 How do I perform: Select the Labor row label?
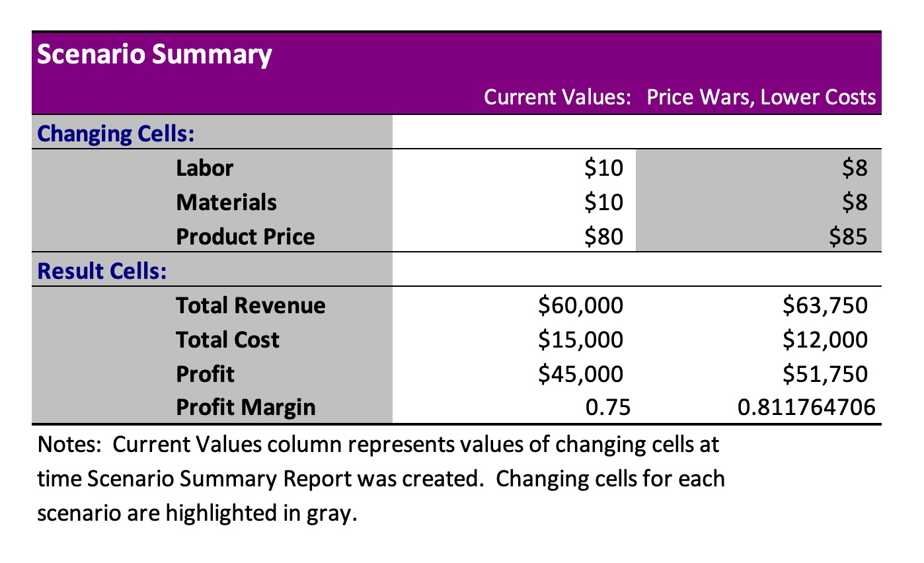pos(205,168)
